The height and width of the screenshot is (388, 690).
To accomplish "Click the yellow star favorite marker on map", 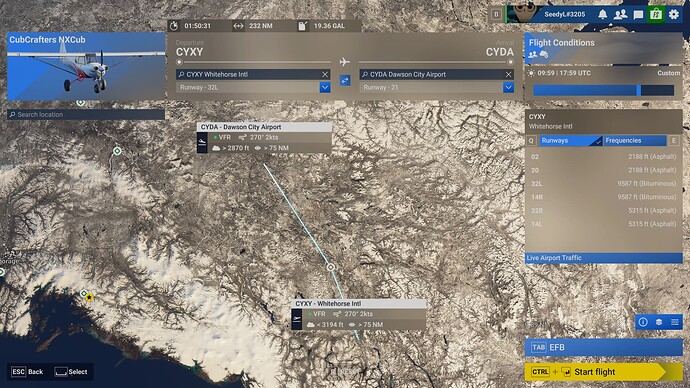I will 89,297.
